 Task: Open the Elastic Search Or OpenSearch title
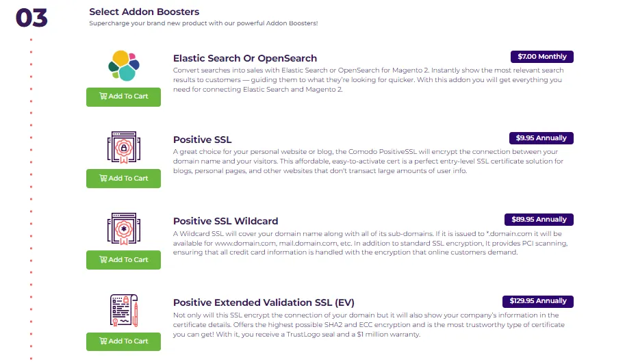(245, 58)
